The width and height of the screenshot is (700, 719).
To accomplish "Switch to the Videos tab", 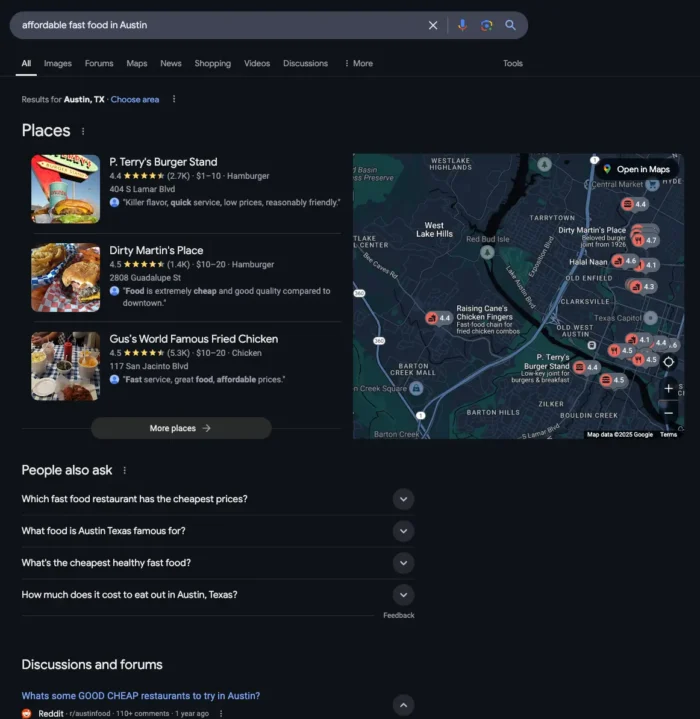I will 257,63.
